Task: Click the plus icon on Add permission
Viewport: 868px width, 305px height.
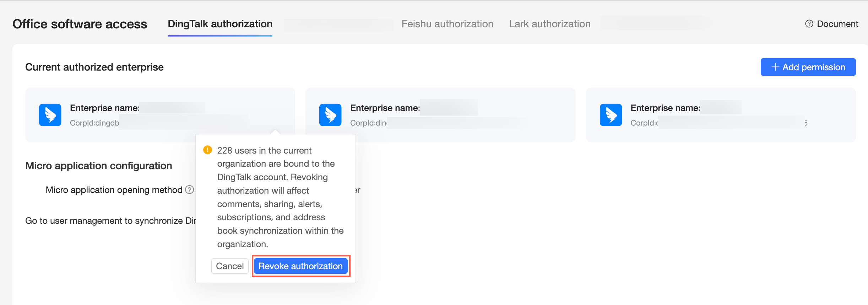Action: pos(775,67)
